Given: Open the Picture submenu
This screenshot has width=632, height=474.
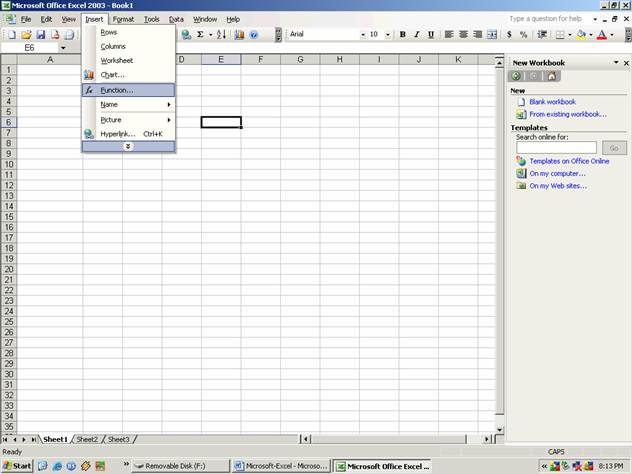Looking at the screenshot, I should 128,120.
